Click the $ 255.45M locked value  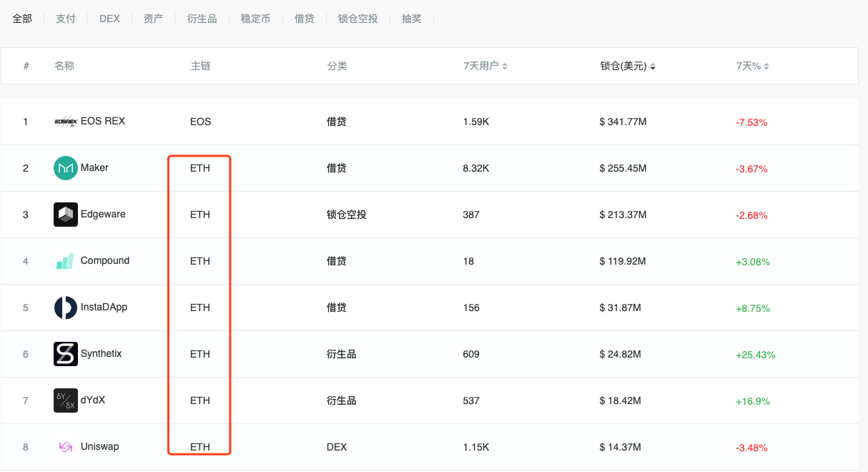point(623,168)
